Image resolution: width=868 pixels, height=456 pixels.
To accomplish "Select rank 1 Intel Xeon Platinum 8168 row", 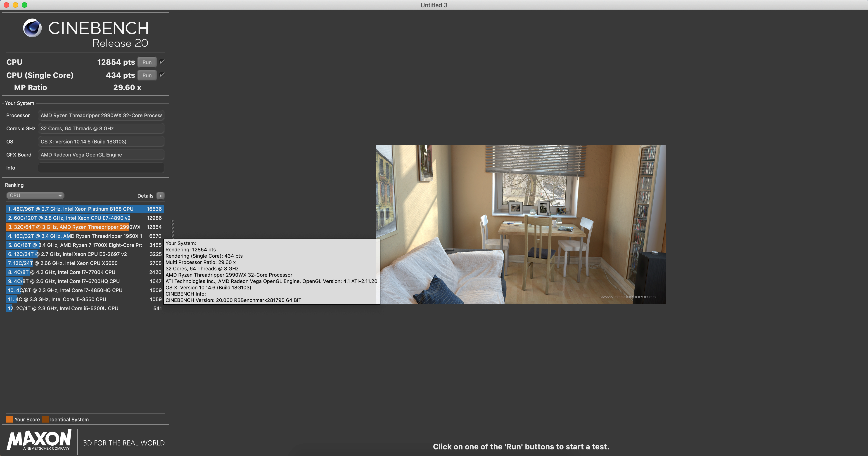I will tap(85, 209).
